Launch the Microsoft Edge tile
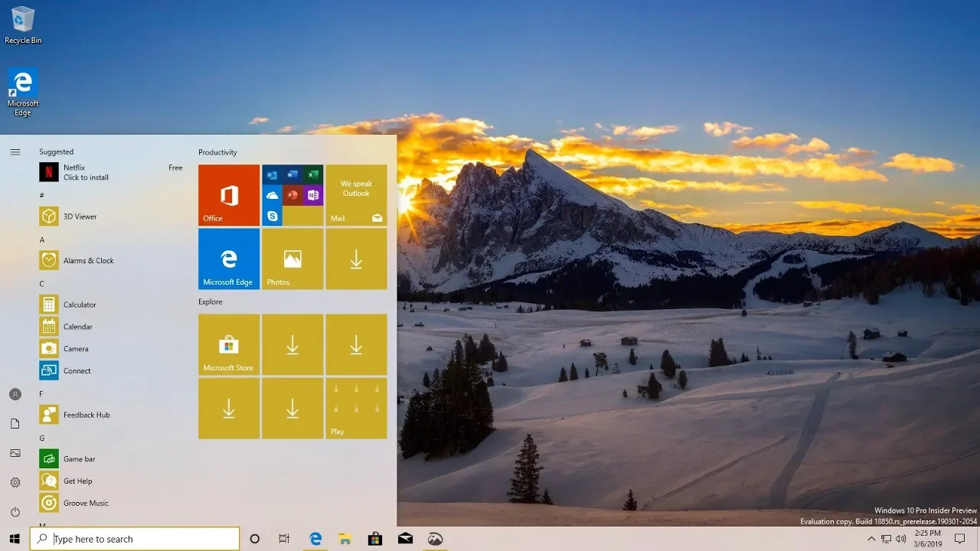 tap(229, 259)
